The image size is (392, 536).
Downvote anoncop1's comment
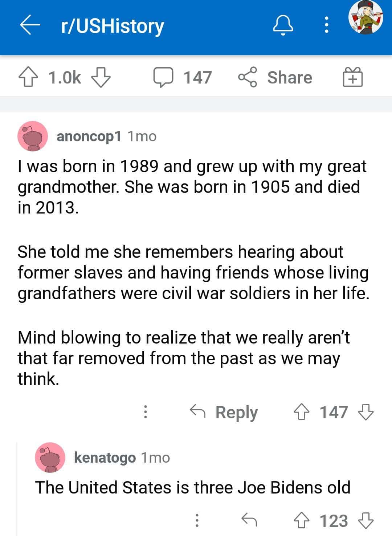pyautogui.click(x=366, y=412)
